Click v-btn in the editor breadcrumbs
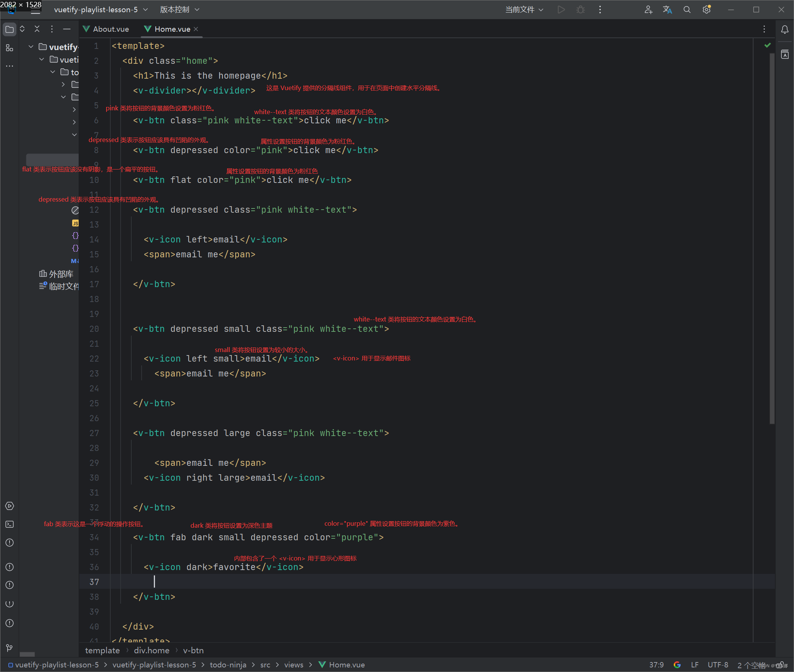Screen dimensions: 794x672 tap(193, 650)
